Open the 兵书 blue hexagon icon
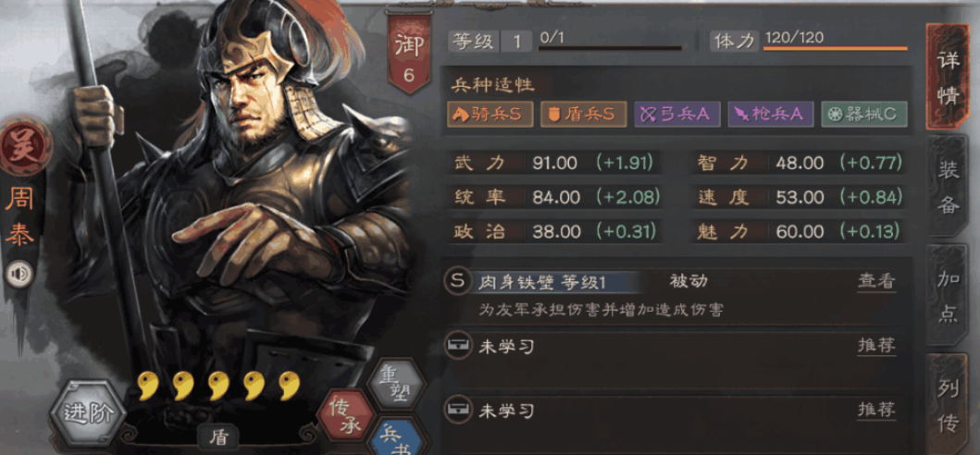Image resolution: width=980 pixels, height=455 pixels. point(398,437)
